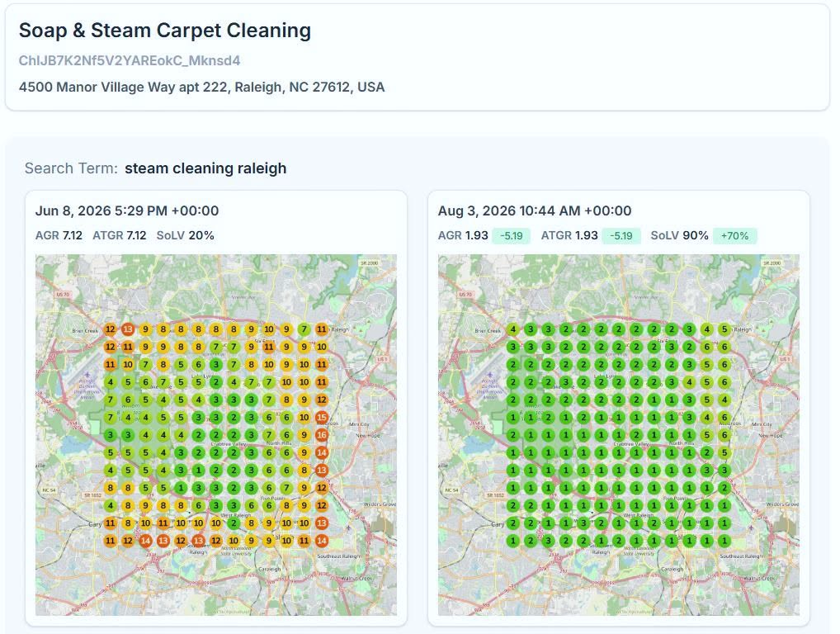Click bottom-left corner marker 11 on Jun 8 map
The image size is (840, 634).
(111, 541)
